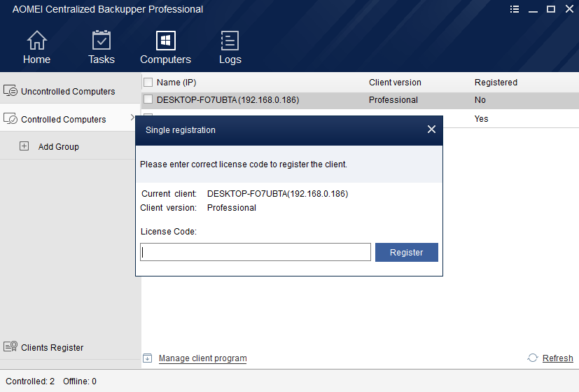Open the Computers tab icon
579x392 pixels.
click(x=166, y=40)
